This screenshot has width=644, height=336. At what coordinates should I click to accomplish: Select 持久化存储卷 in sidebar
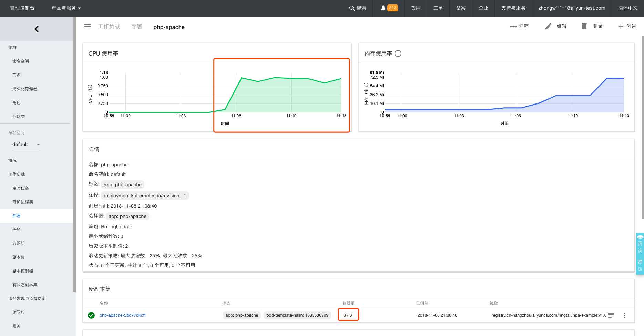(25, 89)
